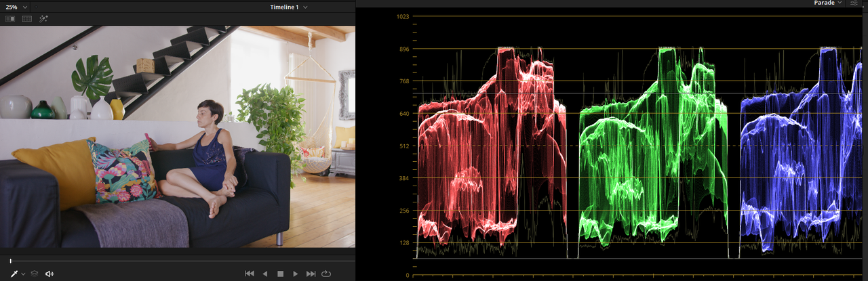Click the 640 scale label
868x281 pixels.
tap(404, 114)
